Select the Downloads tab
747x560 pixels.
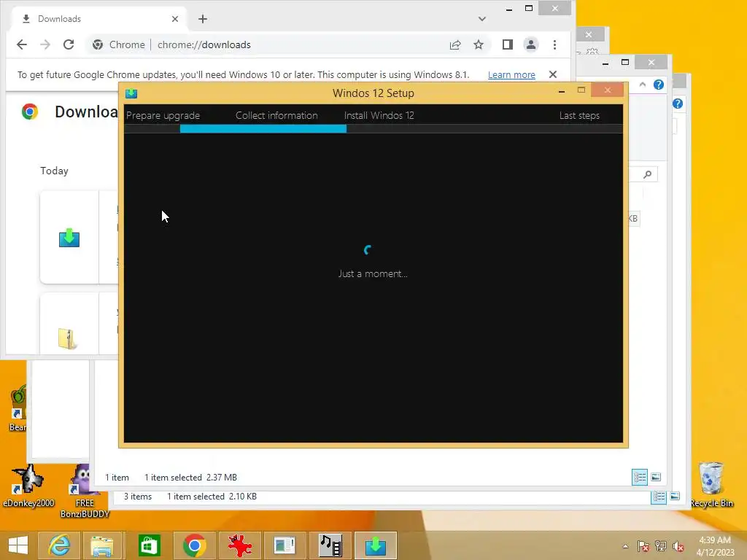click(x=98, y=19)
